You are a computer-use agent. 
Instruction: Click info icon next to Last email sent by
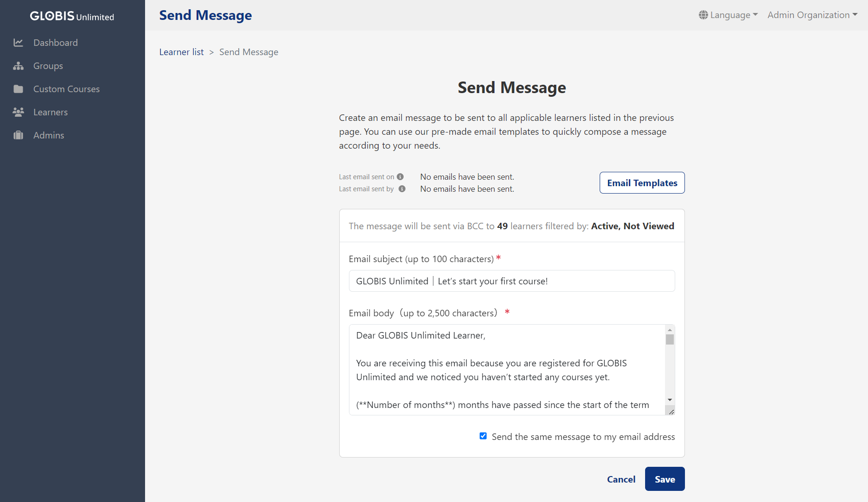coord(402,189)
